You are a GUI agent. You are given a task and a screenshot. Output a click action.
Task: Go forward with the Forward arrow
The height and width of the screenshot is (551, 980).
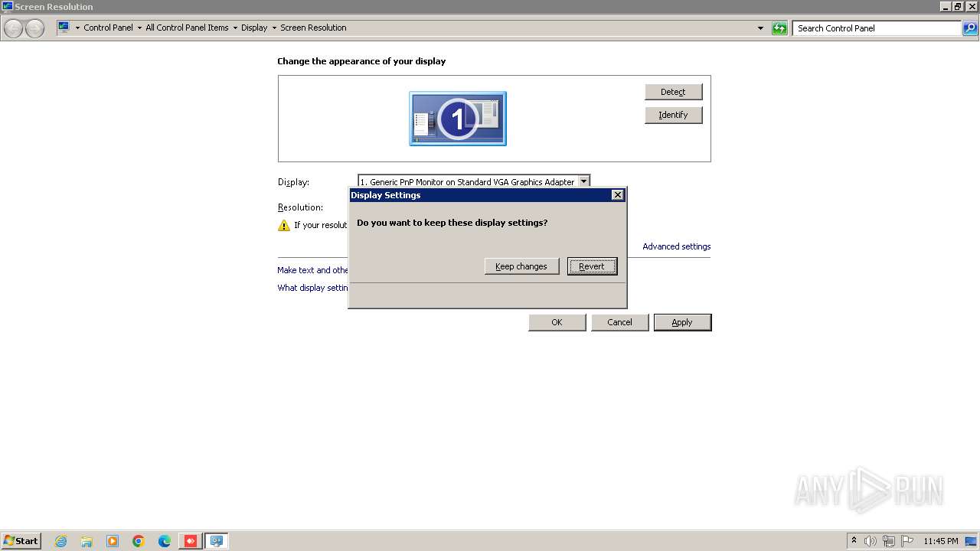pyautogui.click(x=34, y=28)
